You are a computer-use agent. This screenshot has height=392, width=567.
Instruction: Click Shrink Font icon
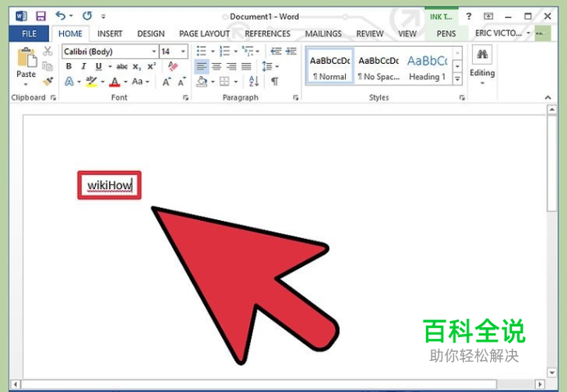point(182,82)
